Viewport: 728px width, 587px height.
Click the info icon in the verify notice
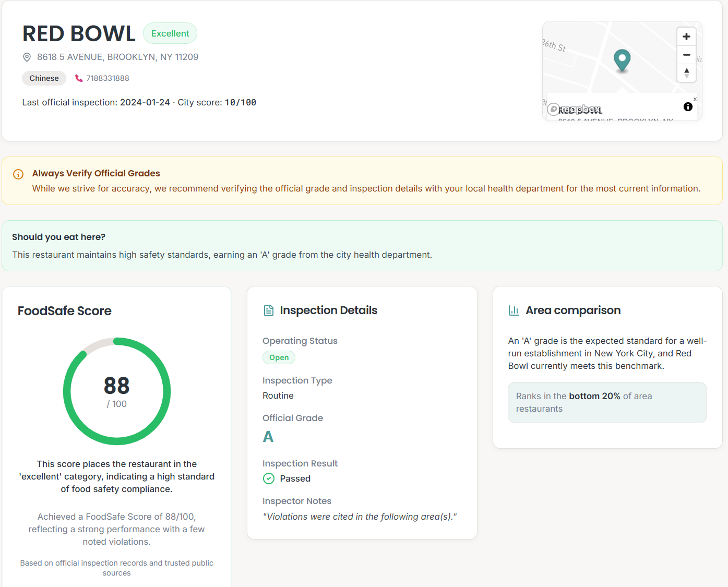coord(18,174)
